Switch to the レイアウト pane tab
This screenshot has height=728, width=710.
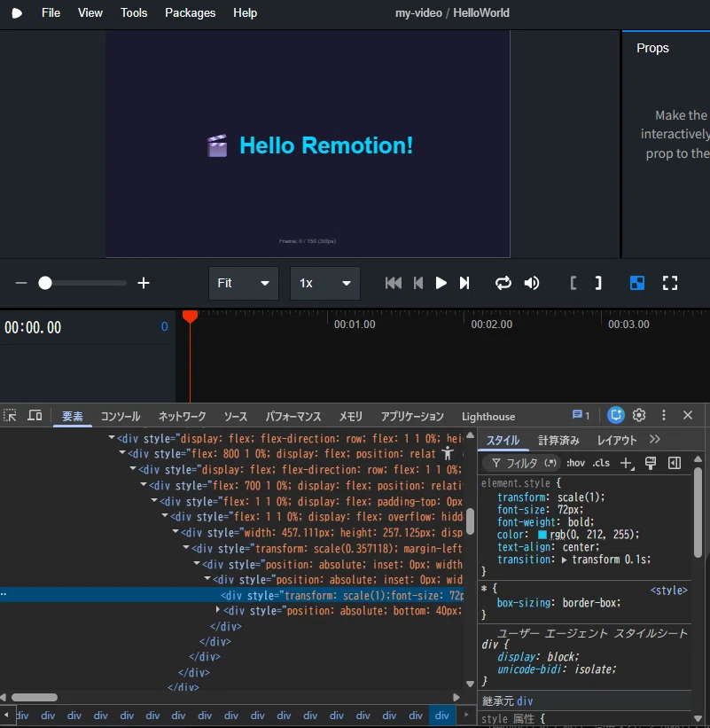coord(617,440)
